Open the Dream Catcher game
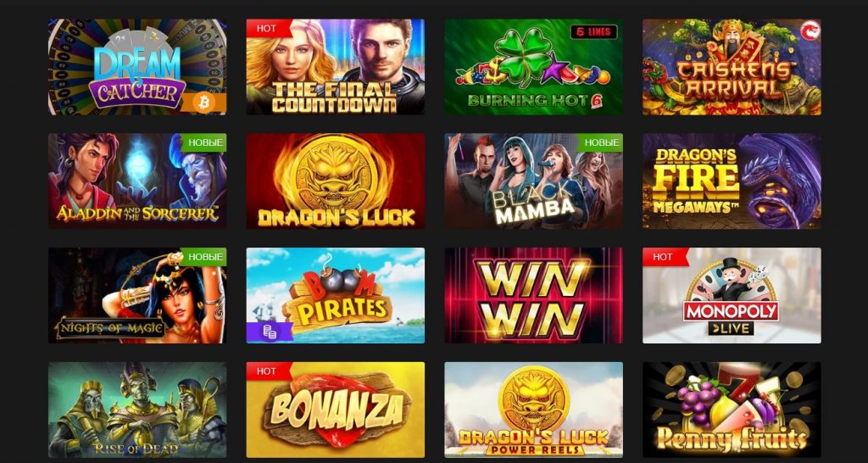This screenshot has width=868, height=463. (137, 67)
